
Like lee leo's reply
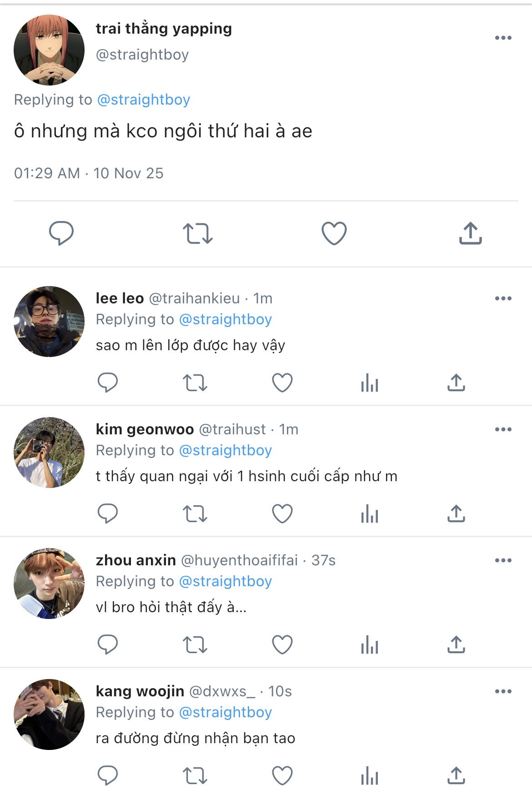tap(282, 382)
